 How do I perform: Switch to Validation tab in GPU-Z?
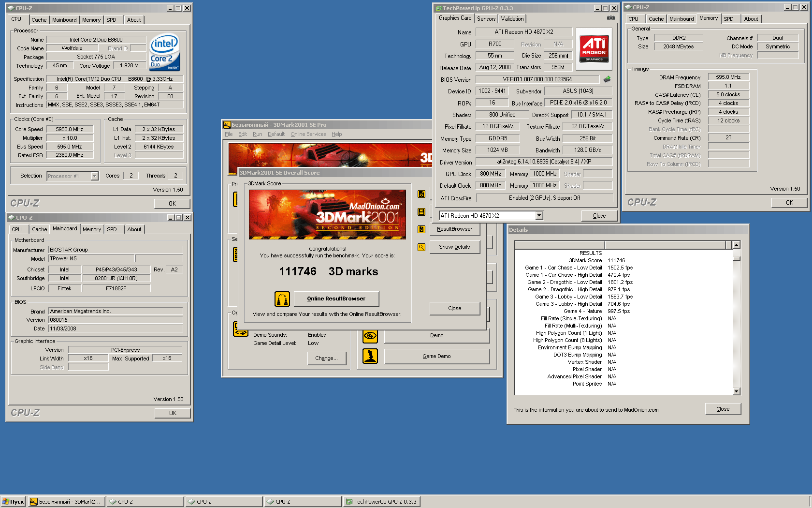point(512,19)
